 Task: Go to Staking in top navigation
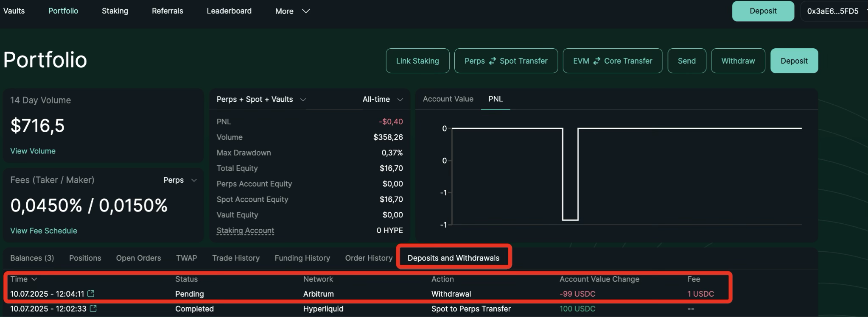pyautogui.click(x=115, y=11)
